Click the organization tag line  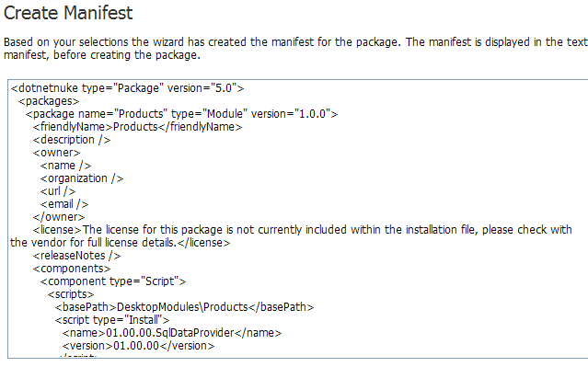[x=82, y=178]
